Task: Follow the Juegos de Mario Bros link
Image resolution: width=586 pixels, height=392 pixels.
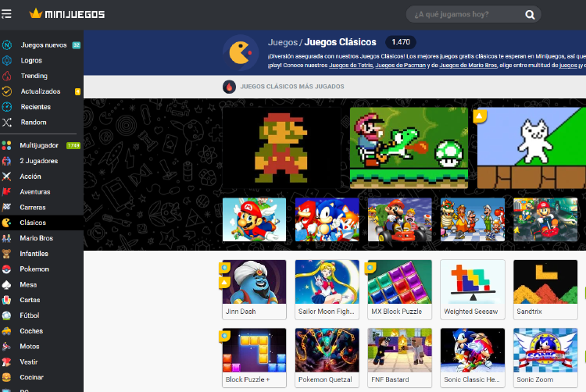Action: pos(468,66)
